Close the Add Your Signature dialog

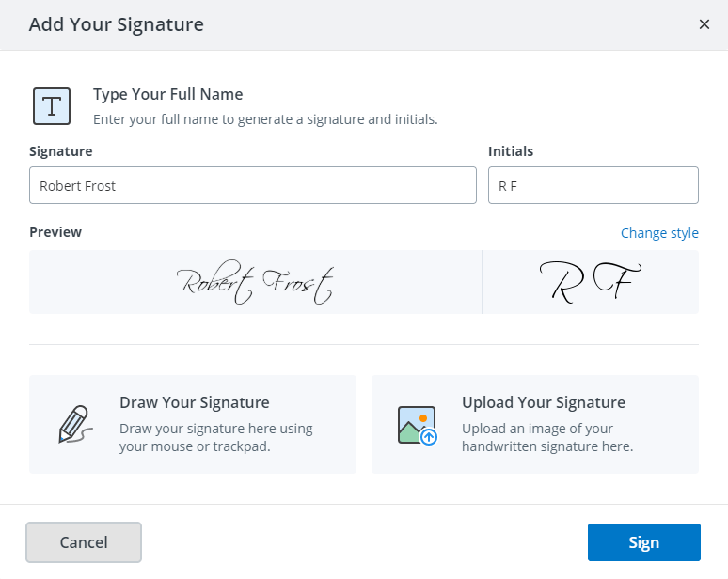[704, 24]
